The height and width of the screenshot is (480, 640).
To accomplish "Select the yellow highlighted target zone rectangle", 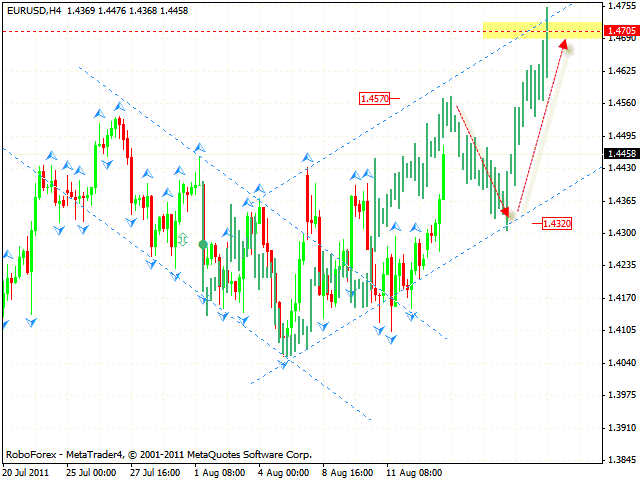I will pos(542,31).
